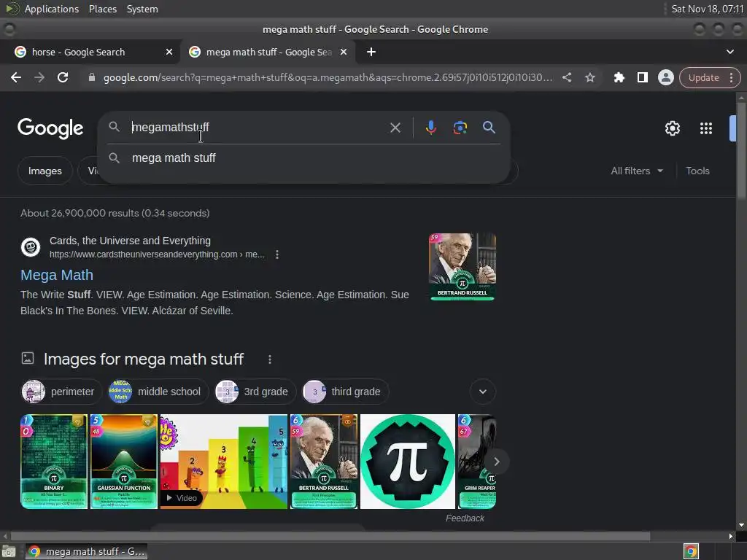Open the Chrome side panel
The image size is (747, 560).
pos(642,77)
